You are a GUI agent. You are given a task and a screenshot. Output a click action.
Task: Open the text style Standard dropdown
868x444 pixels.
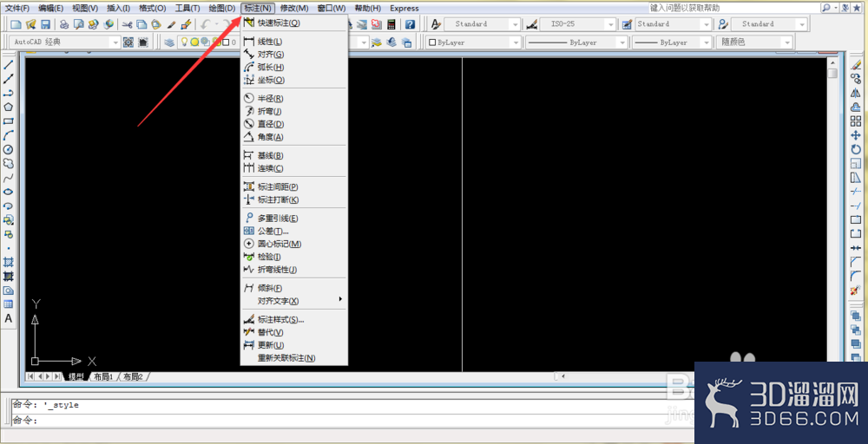516,24
